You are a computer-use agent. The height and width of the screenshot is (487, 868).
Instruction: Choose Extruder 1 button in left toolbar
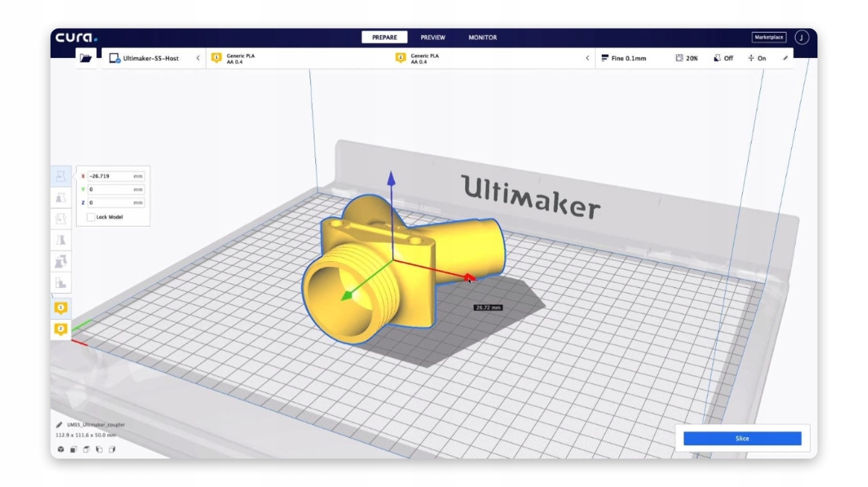pyautogui.click(x=61, y=308)
